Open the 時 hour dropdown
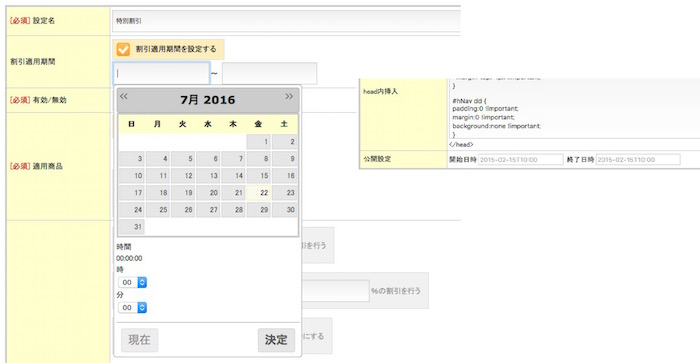The image size is (700, 363). 133,283
